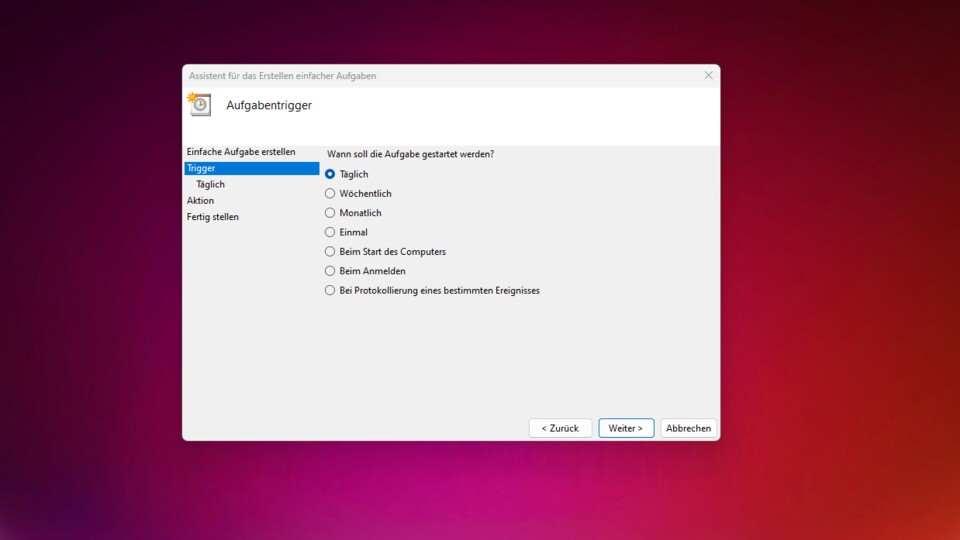This screenshot has height=540, width=960.
Task: Select the Täglich radio button
Action: (x=330, y=174)
